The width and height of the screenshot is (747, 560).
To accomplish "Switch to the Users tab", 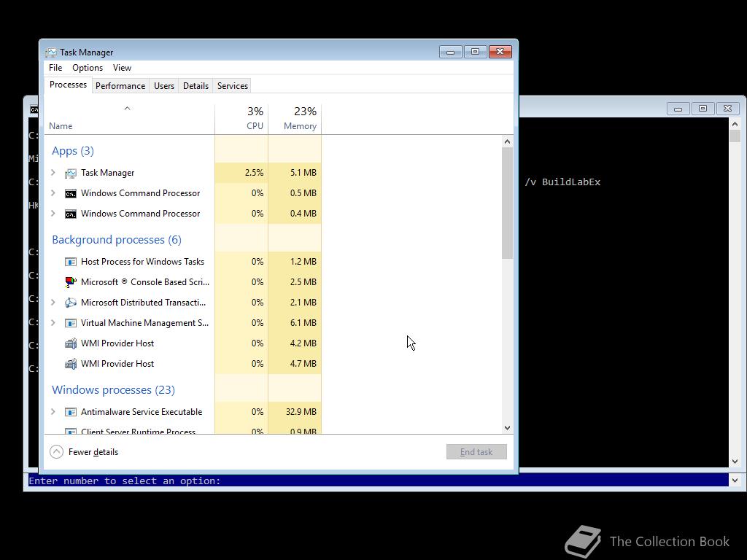I will (x=164, y=86).
